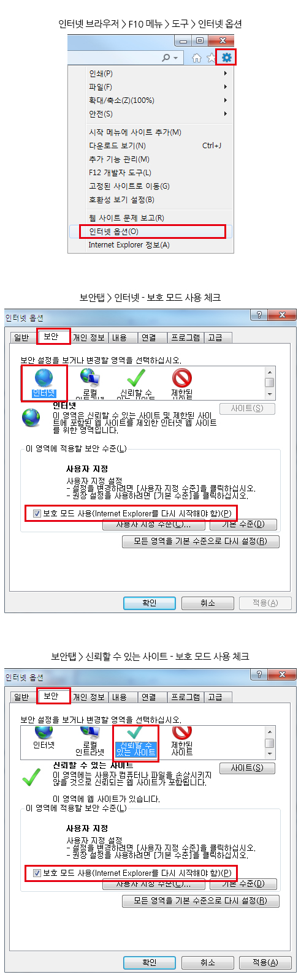Viewport: 301px width, 980px height.
Task: Expand the 안전(S) submenu arrow
Action: coord(226,114)
